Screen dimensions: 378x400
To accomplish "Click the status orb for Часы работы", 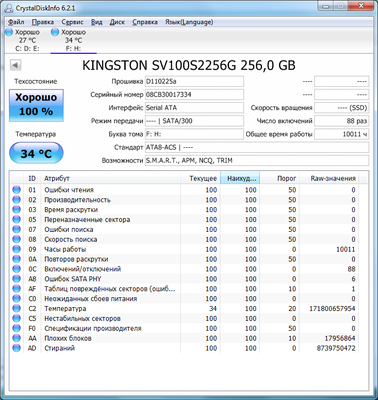I will click(16, 249).
